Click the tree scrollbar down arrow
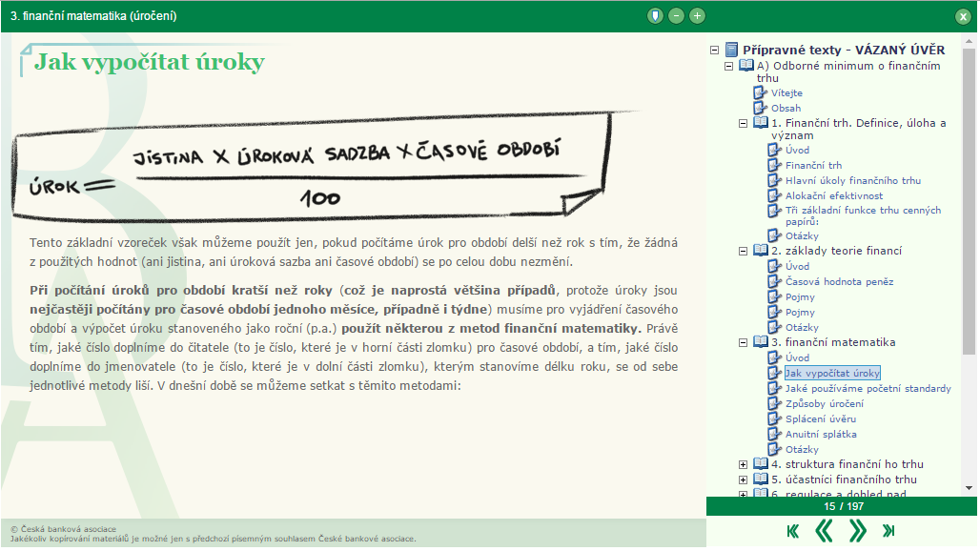 pyautogui.click(x=970, y=488)
